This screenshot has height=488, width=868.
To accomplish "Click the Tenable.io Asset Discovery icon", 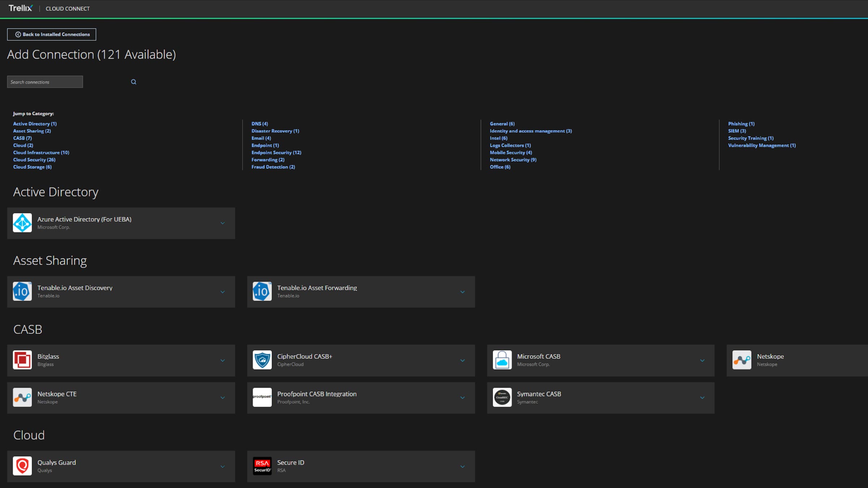I will pyautogui.click(x=22, y=291).
